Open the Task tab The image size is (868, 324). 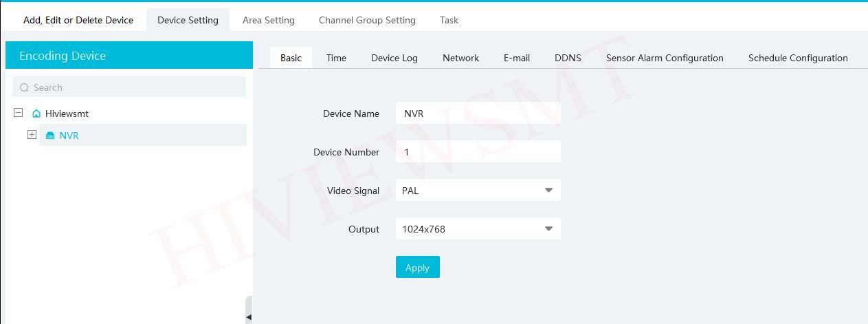pos(449,20)
